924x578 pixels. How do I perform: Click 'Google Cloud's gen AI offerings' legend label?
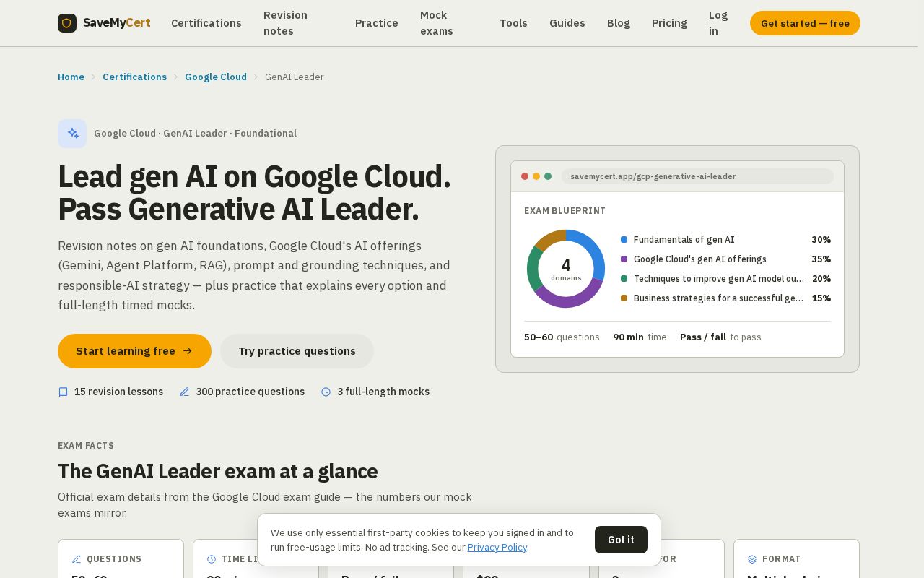pyautogui.click(x=699, y=259)
